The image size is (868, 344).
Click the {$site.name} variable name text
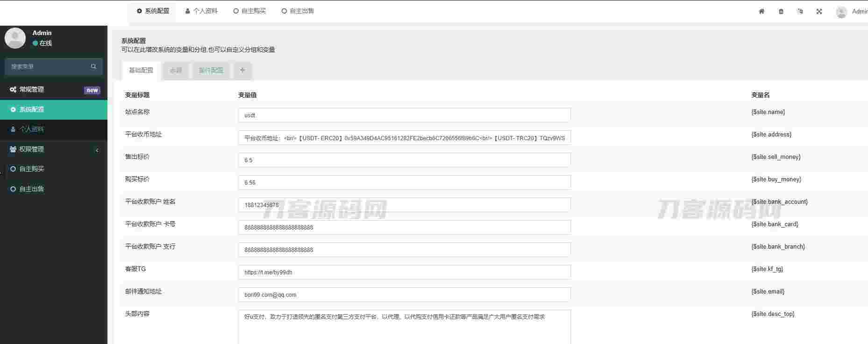[768, 112]
